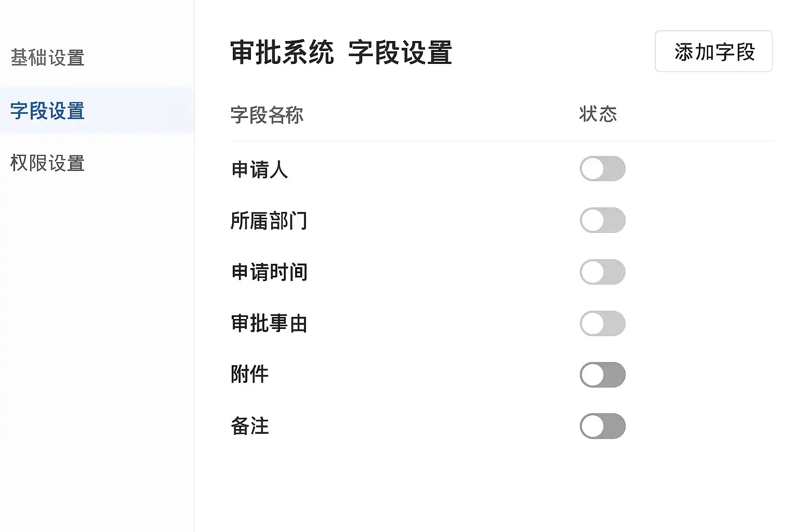Enable the 附件 field switch
Screen dimensions: 798x532
coord(602,375)
